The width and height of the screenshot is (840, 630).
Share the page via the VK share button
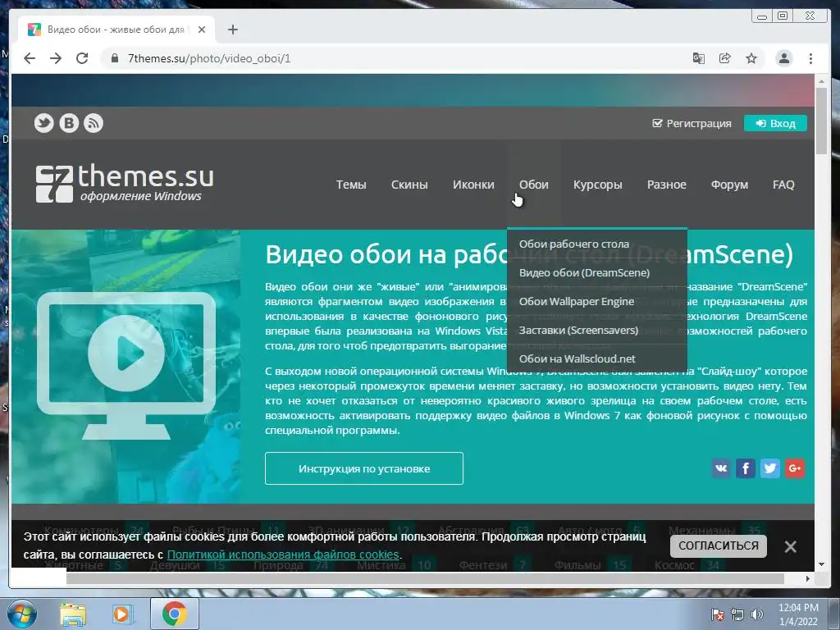tap(721, 468)
